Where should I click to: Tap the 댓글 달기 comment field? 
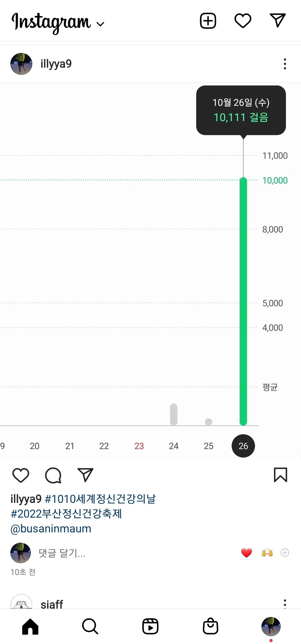(62, 553)
